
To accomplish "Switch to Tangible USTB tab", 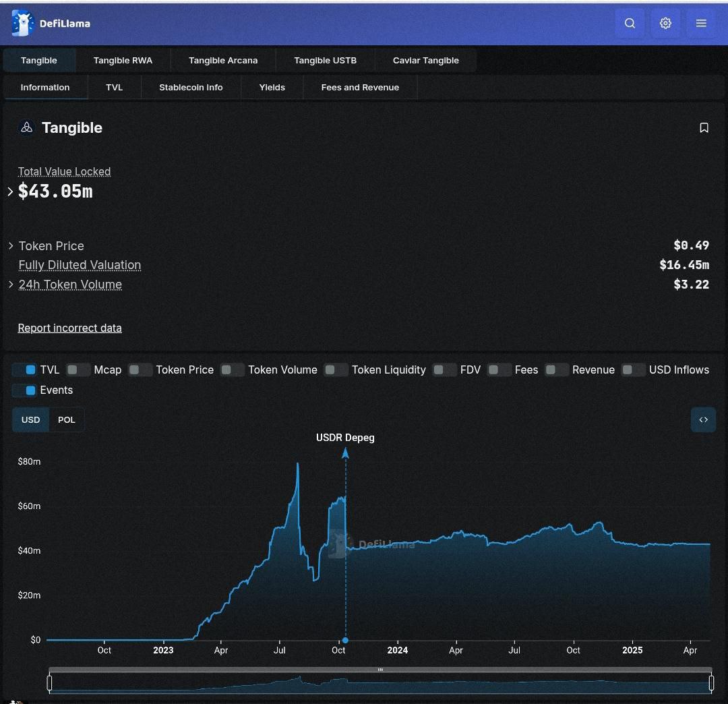I will (326, 61).
